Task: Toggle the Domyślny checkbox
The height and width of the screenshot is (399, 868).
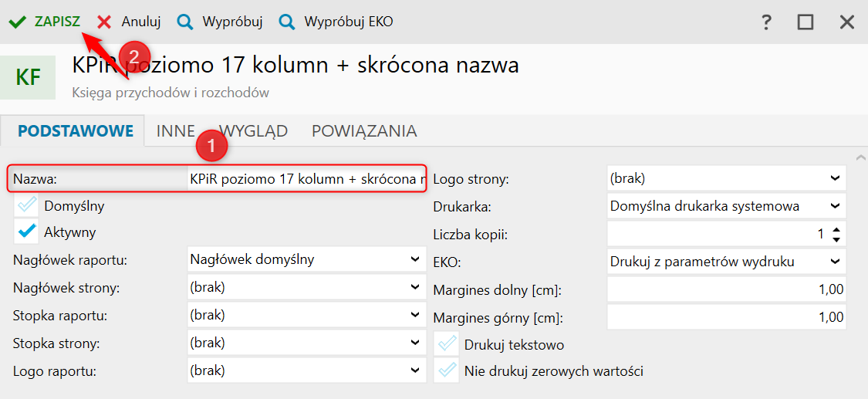Action: pyautogui.click(x=28, y=205)
